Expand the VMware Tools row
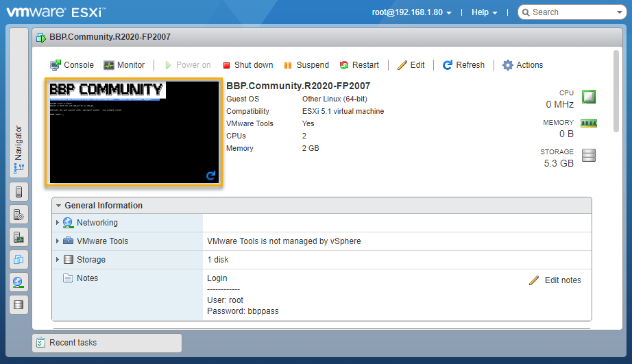The image size is (632, 364). point(57,241)
